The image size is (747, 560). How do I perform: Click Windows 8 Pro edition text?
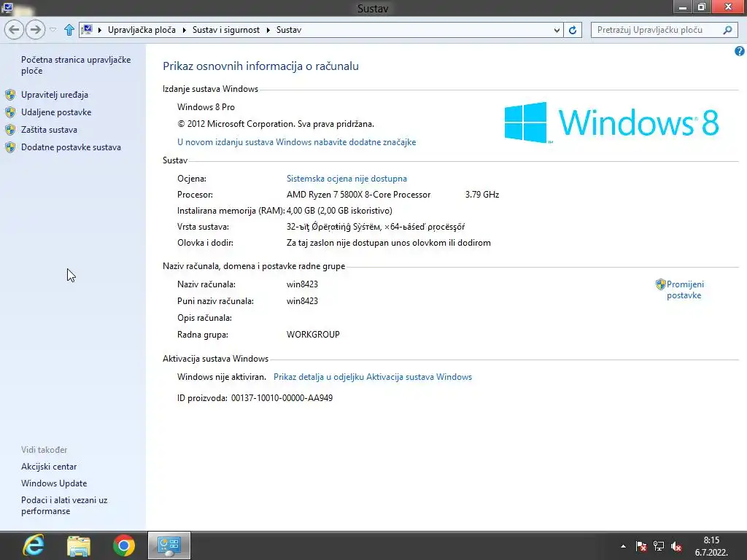(x=206, y=107)
